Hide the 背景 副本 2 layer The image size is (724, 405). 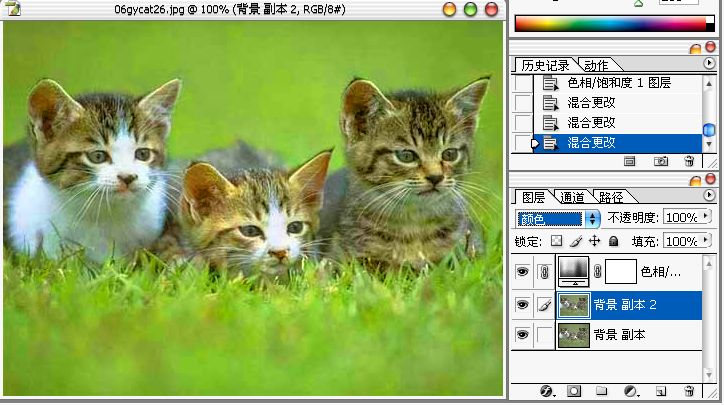(x=522, y=305)
